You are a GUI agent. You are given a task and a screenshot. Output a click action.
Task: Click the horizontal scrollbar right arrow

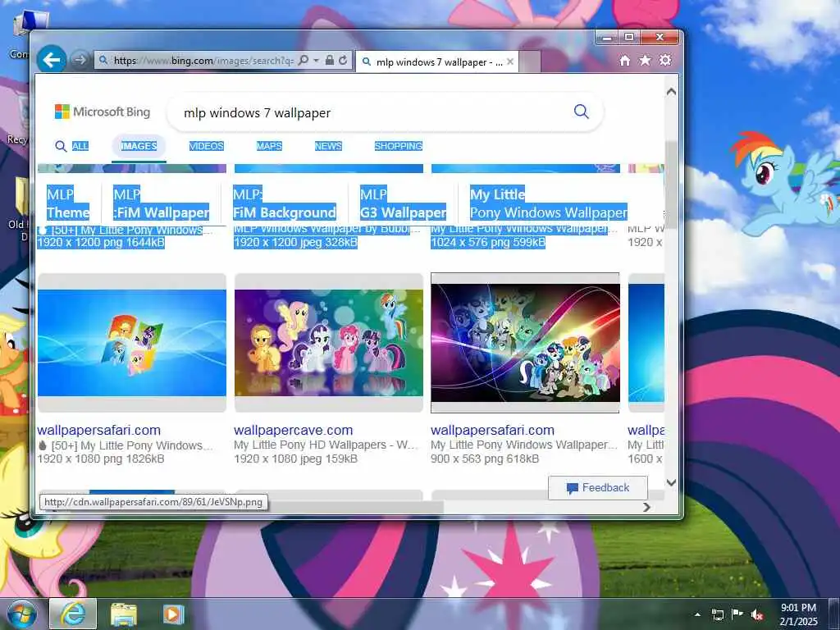click(646, 507)
